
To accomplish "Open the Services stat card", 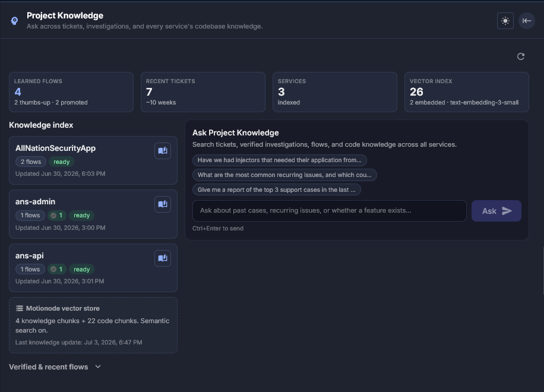I will click(x=335, y=92).
